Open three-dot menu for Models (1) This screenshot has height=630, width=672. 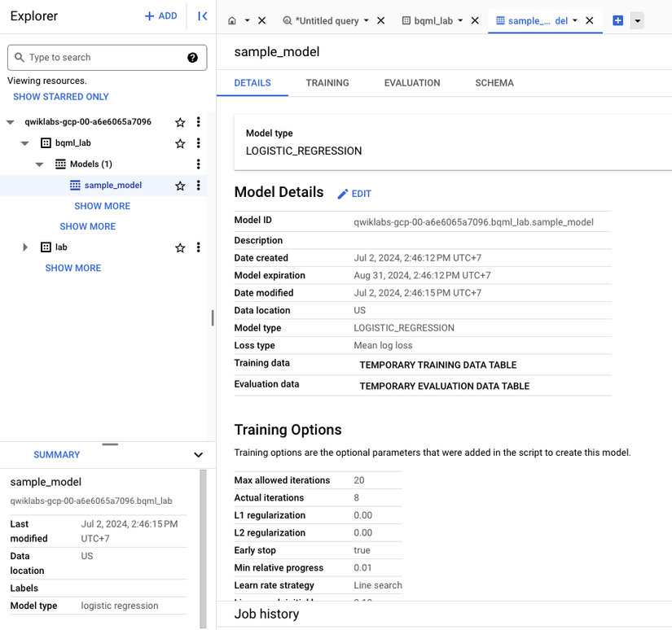click(198, 164)
